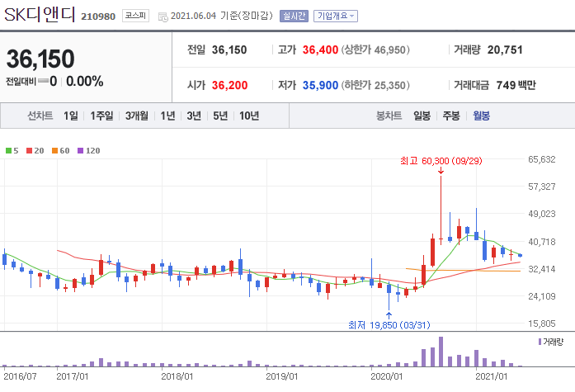Click the 2018/01 x-axis label
This screenshot has width=575, height=392.
[x=177, y=376]
